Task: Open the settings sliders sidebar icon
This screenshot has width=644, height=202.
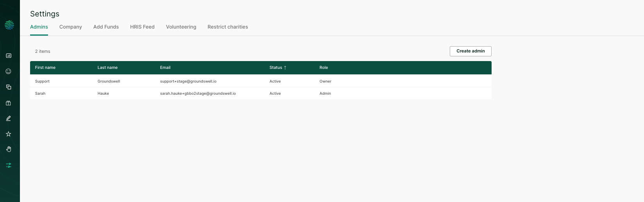Action: [x=9, y=165]
